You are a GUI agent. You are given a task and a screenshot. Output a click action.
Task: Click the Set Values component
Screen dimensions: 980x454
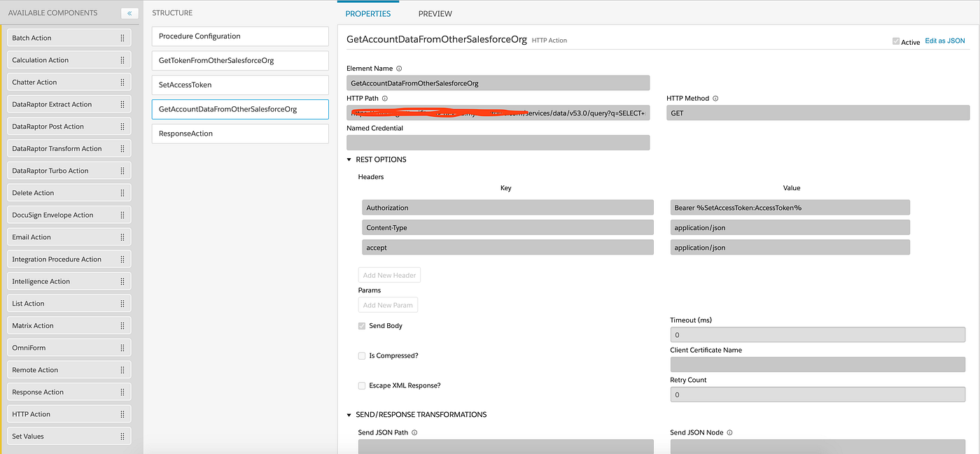(x=69, y=436)
